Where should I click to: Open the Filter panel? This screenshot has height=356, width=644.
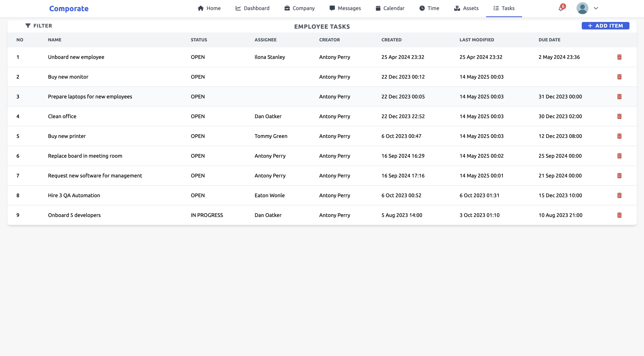[x=39, y=26]
